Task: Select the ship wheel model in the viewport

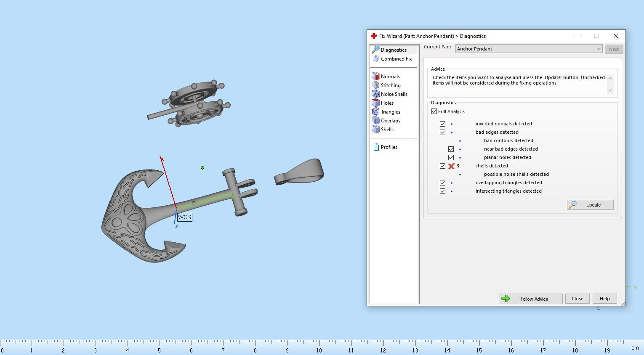Action: pyautogui.click(x=189, y=104)
